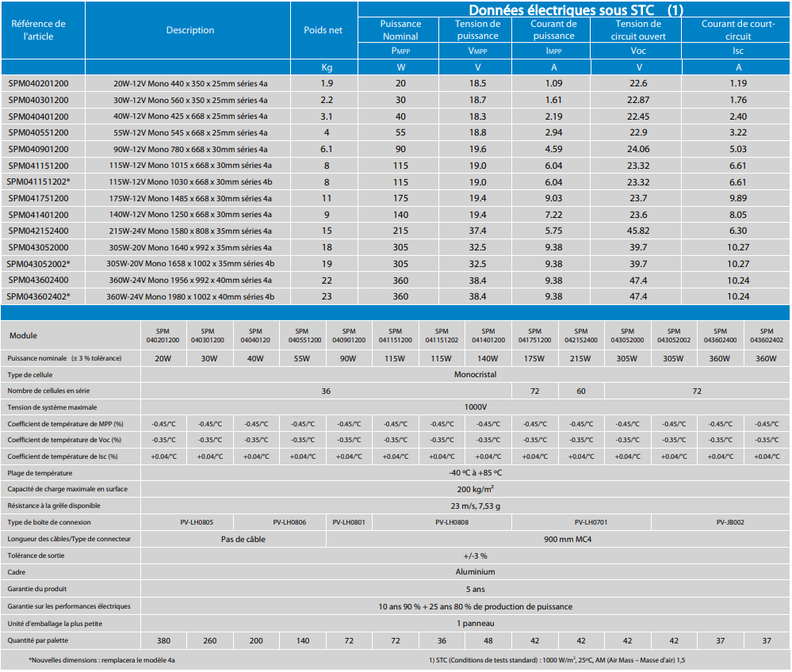Select the 'Référence de l'article' column header
Viewport: 792px width, 672px height.
click(x=38, y=30)
